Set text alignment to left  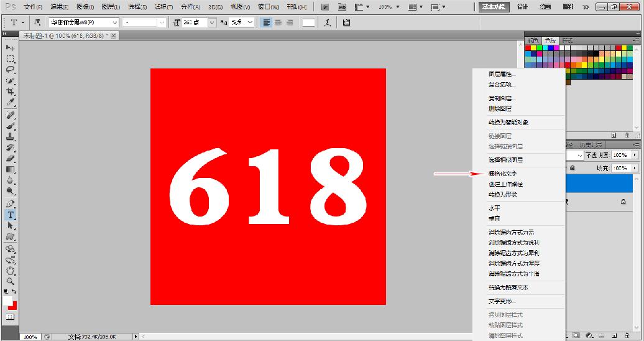[x=266, y=22]
